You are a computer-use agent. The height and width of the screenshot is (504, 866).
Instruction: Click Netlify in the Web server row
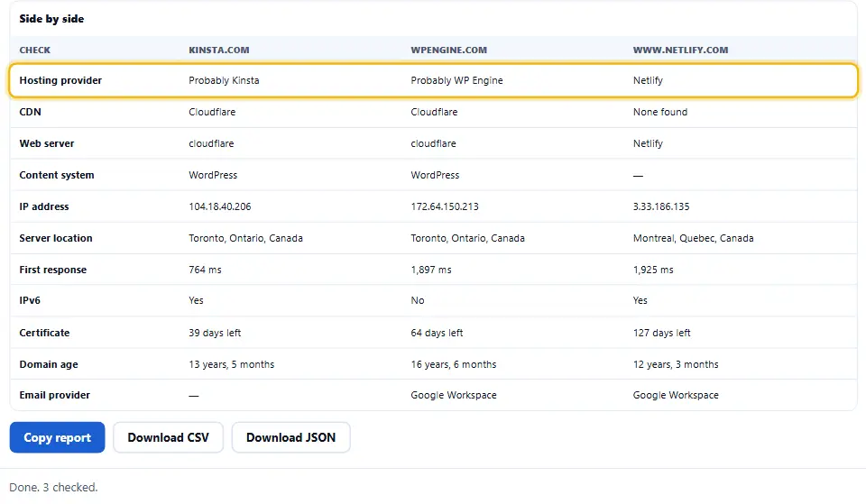point(648,143)
